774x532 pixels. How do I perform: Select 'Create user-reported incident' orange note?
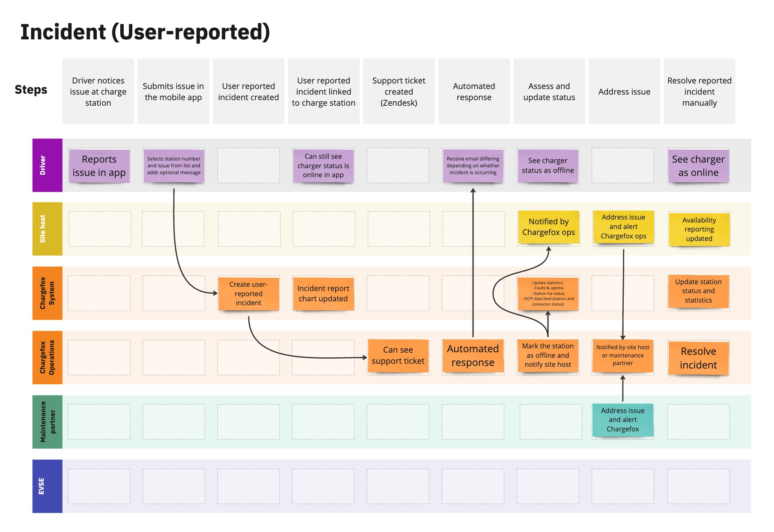tap(248, 294)
